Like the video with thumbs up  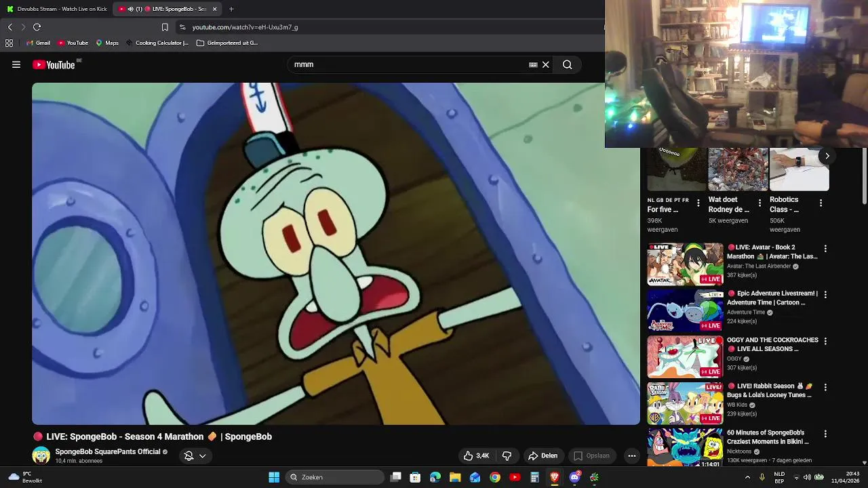(476, 456)
